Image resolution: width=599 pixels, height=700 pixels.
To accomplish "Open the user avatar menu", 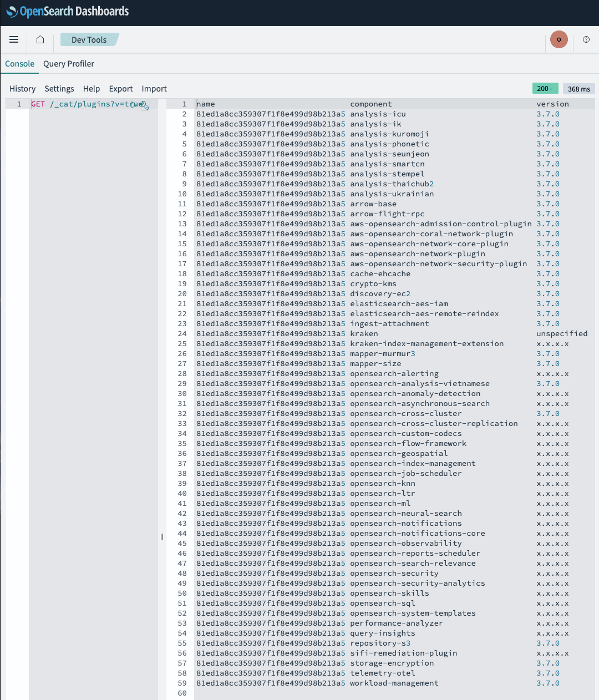I will 559,39.
